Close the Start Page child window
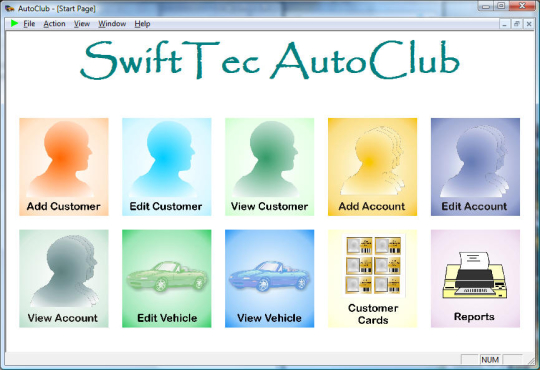 click(529, 24)
